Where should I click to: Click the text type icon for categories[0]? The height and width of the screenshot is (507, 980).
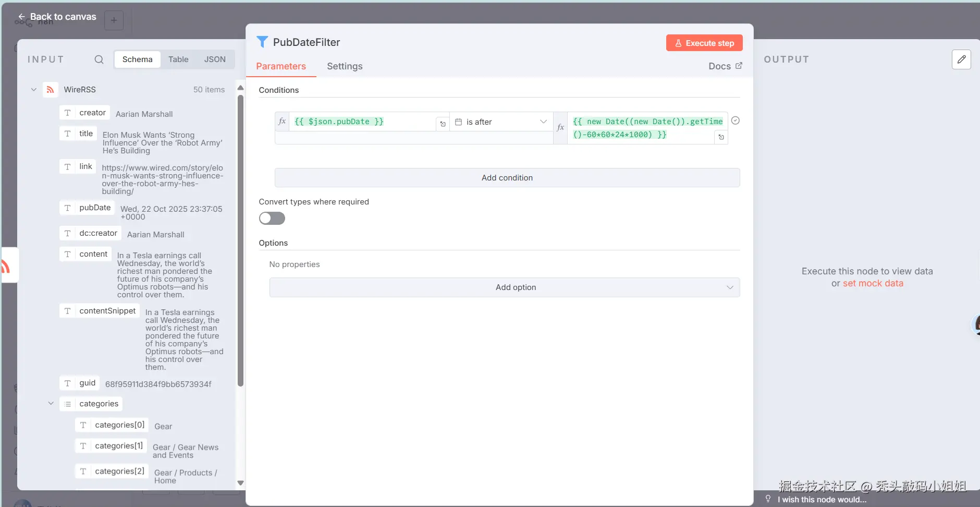(x=83, y=425)
